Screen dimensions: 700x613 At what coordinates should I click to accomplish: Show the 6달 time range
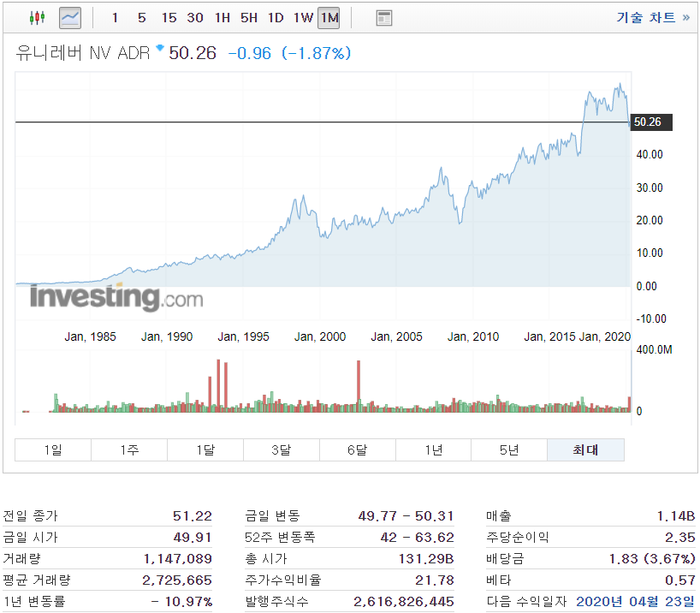coord(358,449)
